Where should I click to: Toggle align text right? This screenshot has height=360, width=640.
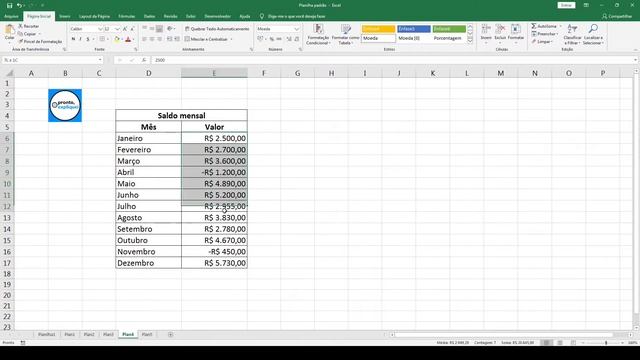click(x=159, y=39)
